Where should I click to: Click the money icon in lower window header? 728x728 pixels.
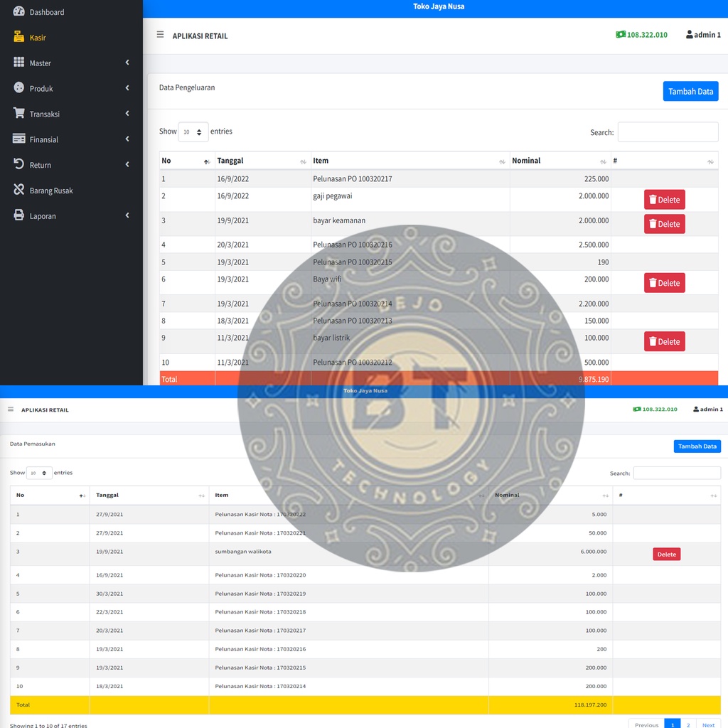tap(637, 409)
